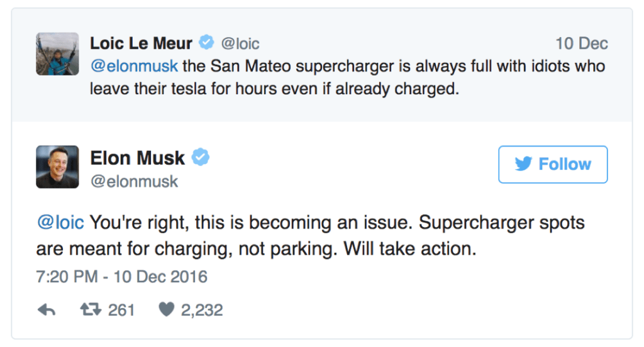644x347 pixels.
Task: Open the @elonmusk mention in Loic's tweet
Action: point(134,66)
